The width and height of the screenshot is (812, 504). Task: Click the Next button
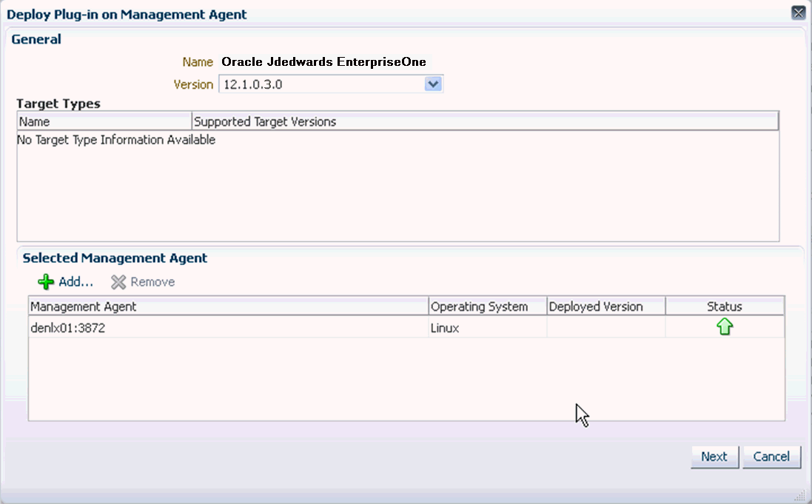(x=714, y=457)
